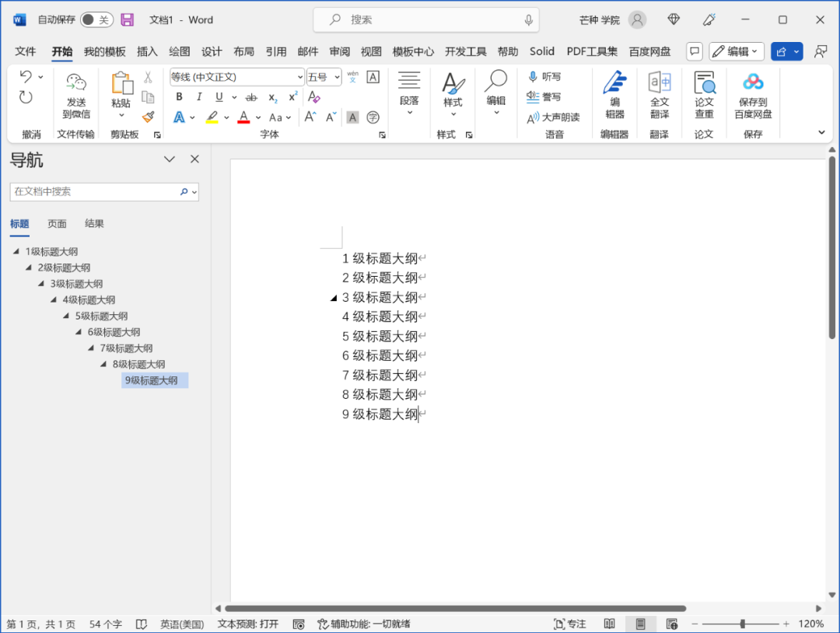Click the document search box in navigation

(95, 191)
